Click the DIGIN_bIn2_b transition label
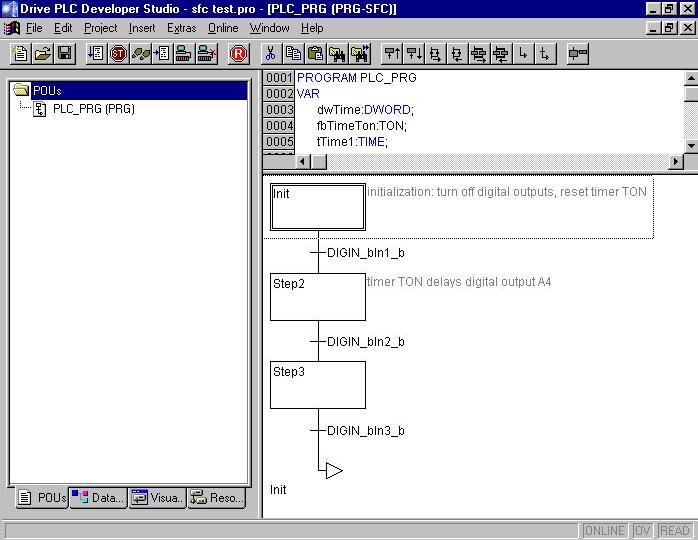The image size is (698, 540). point(365,342)
